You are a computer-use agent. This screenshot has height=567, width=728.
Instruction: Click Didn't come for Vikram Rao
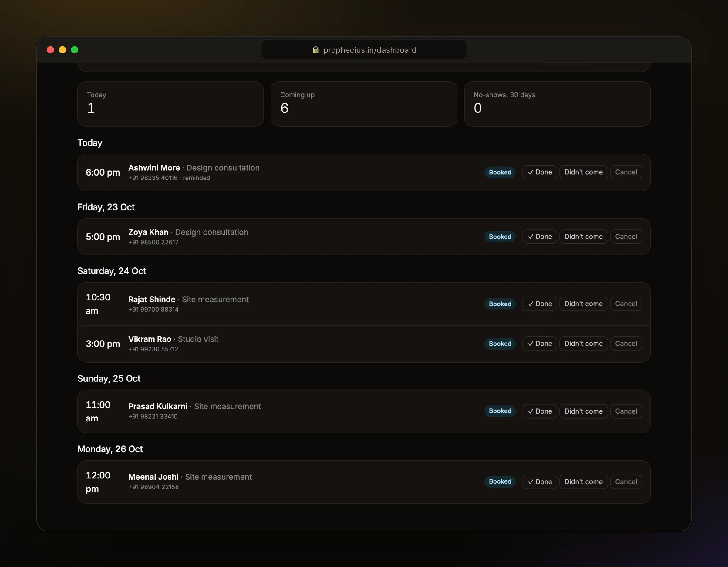click(x=583, y=344)
